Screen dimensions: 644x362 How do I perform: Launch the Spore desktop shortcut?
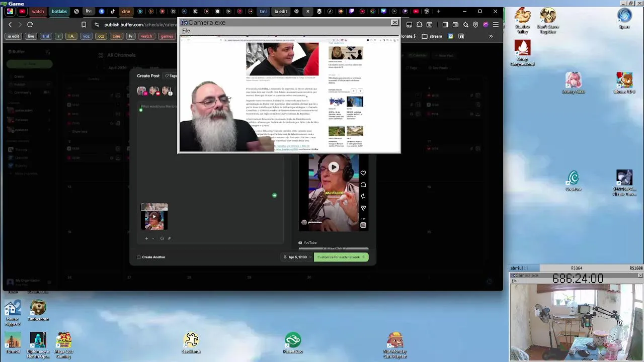(624, 18)
